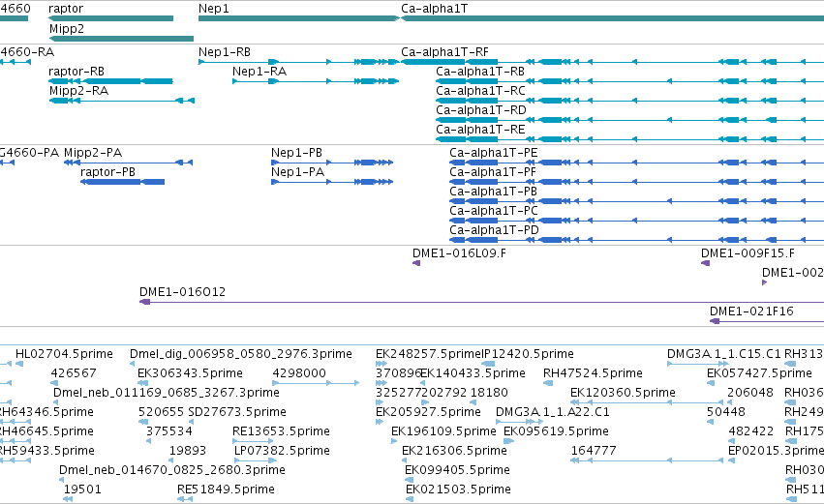Screen dimensions: 824x504
Task: Open the RE51849.5prime EST label
Action: pyautogui.click(x=226, y=489)
